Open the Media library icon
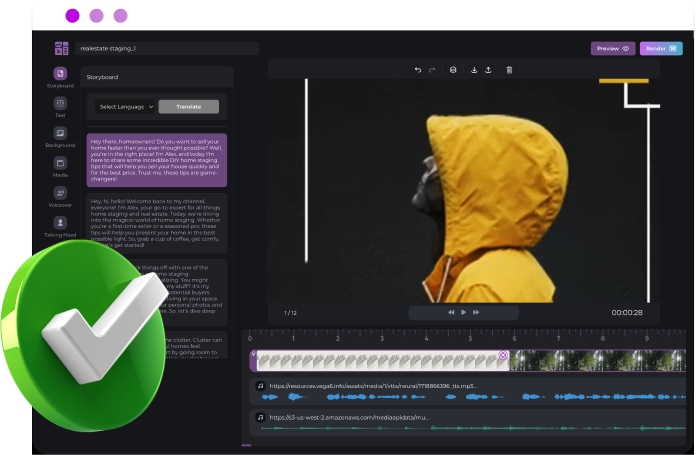This screenshot has height=455, width=697. pos(60,163)
